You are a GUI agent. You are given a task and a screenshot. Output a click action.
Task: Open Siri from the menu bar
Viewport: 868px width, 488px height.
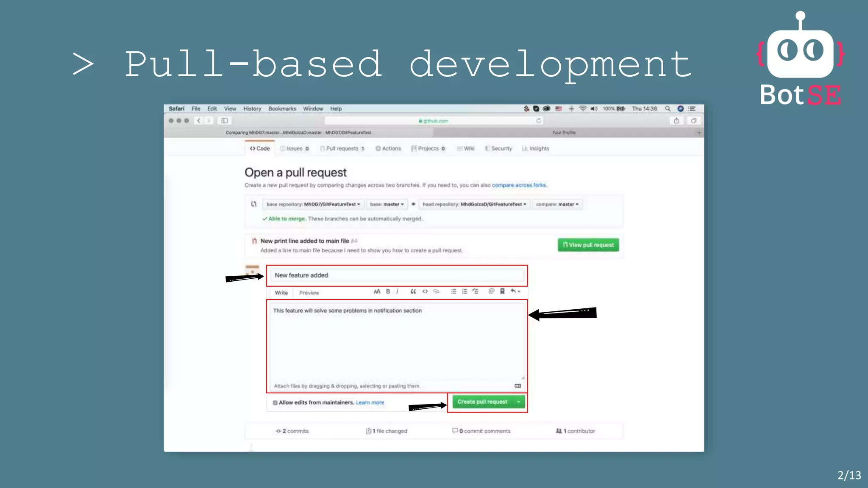[x=681, y=109]
